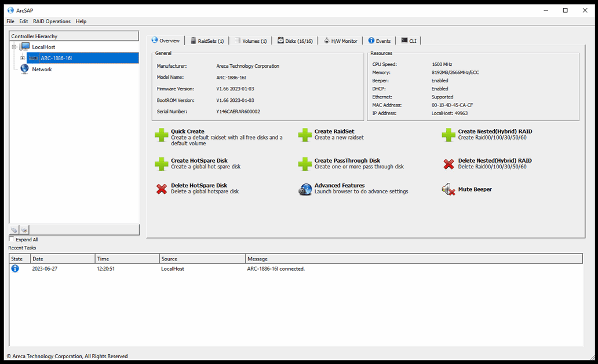Click the Create HotSpare Disk plus icon
598x364 pixels.
click(162, 164)
